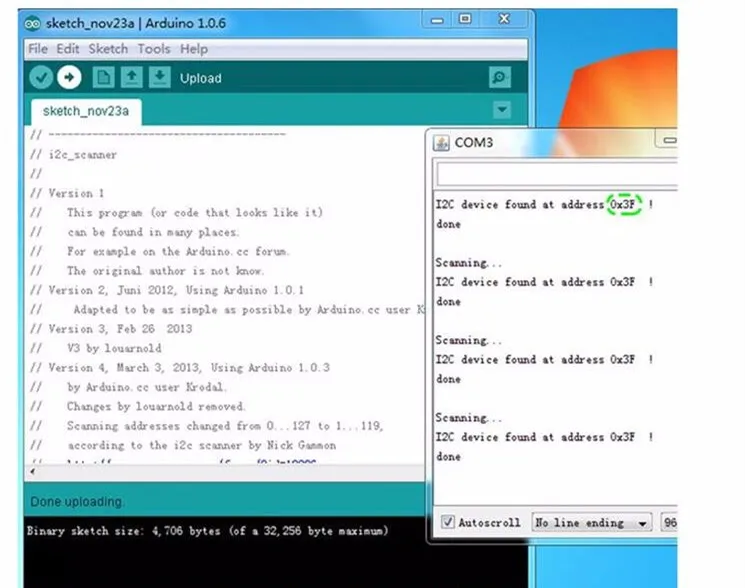The image size is (745, 588).
Task: Minimize the COM3 serial monitor window
Action: pyautogui.click(x=669, y=140)
